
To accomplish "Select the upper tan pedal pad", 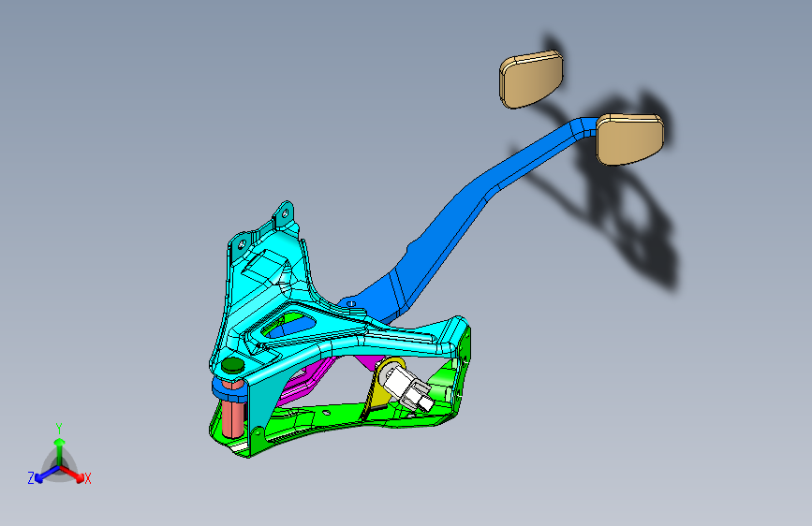I will click(531, 80).
